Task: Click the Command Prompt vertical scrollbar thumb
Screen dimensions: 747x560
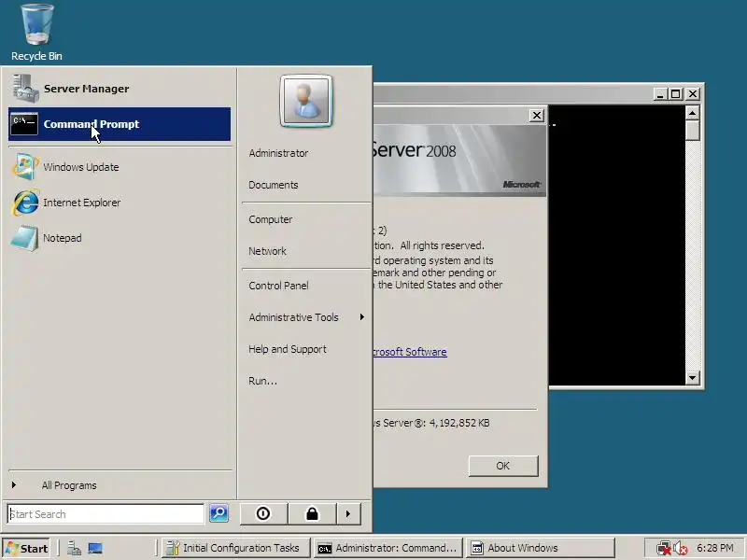Action: [x=692, y=131]
